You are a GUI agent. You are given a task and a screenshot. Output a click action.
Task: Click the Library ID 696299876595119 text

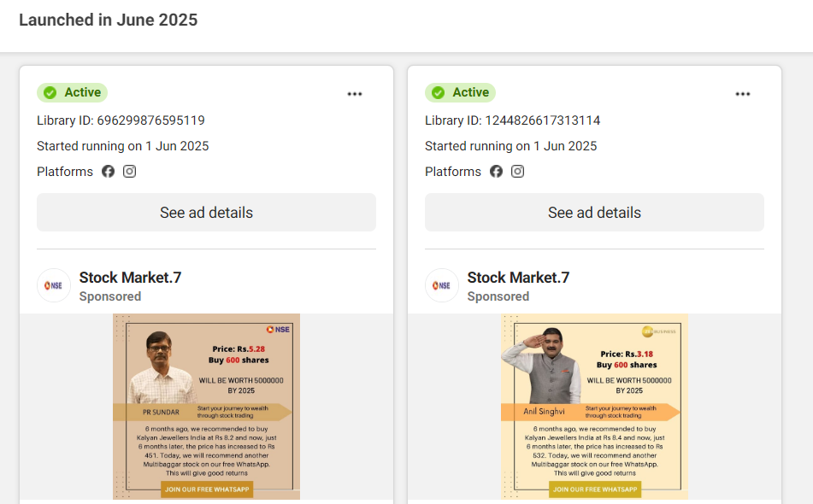[x=121, y=120]
